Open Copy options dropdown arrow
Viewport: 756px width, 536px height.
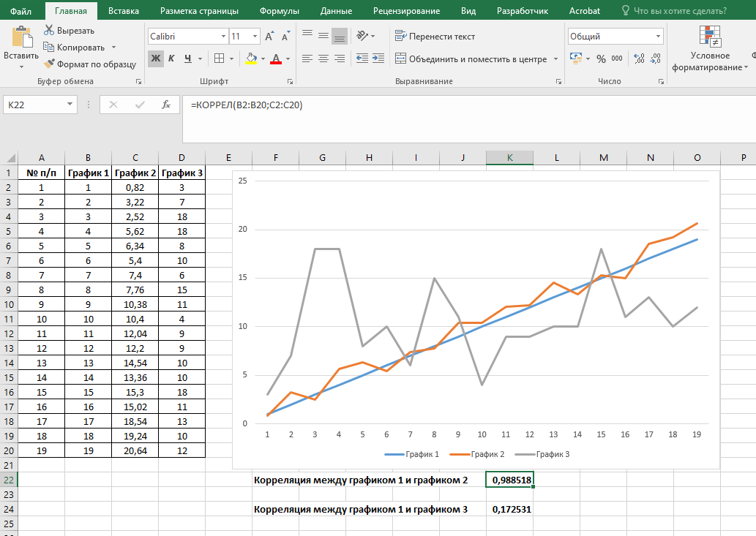coord(113,48)
